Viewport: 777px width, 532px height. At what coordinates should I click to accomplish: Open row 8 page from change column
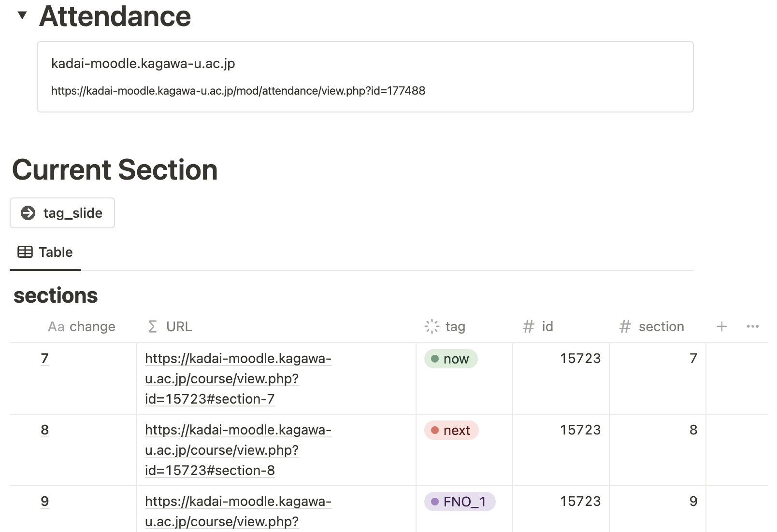point(45,430)
